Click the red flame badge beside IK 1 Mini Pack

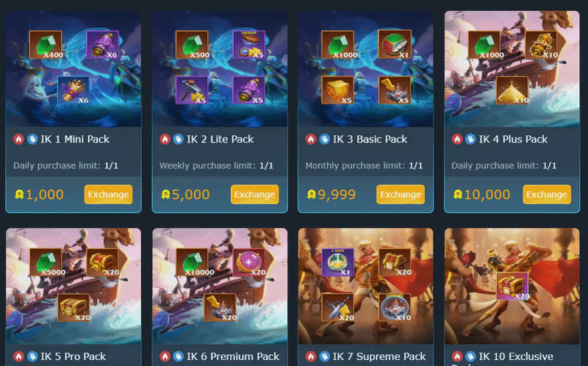coord(18,139)
